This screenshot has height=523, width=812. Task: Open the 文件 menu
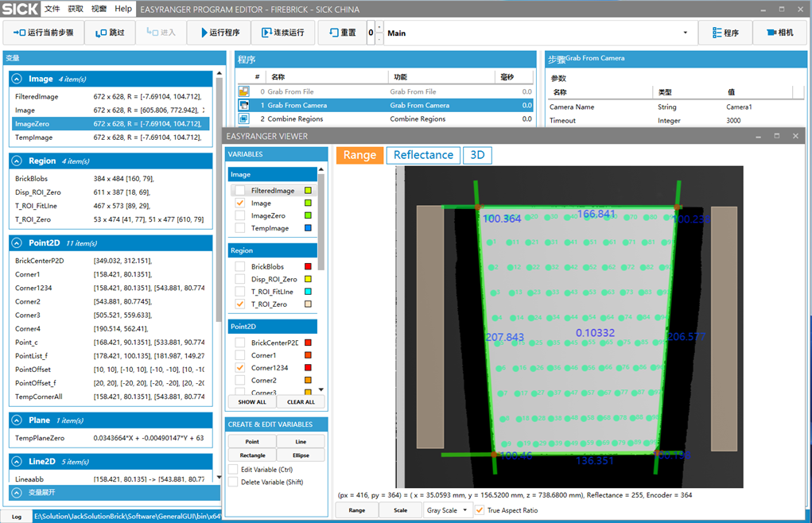[x=52, y=9]
